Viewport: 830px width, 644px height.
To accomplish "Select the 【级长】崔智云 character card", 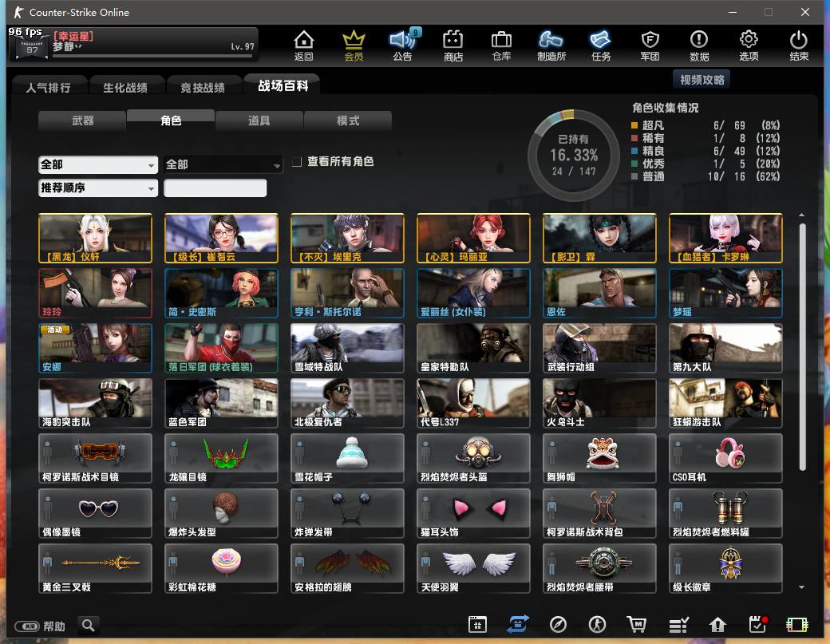I will [x=221, y=238].
